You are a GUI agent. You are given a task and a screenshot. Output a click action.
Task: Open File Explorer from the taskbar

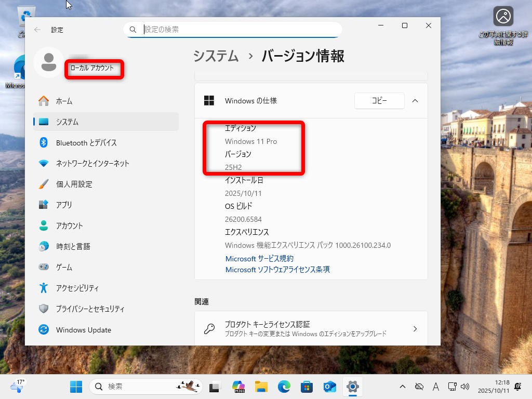pyautogui.click(x=261, y=387)
